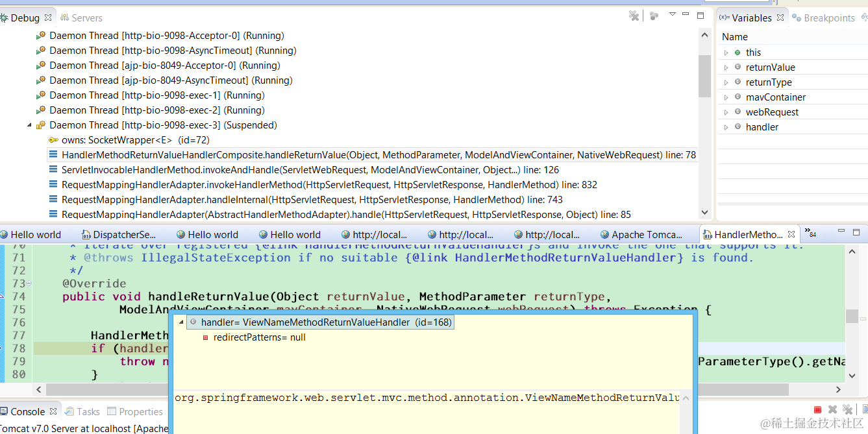Close the Console view tab
868x434 pixels.
click(x=54, y=411)
